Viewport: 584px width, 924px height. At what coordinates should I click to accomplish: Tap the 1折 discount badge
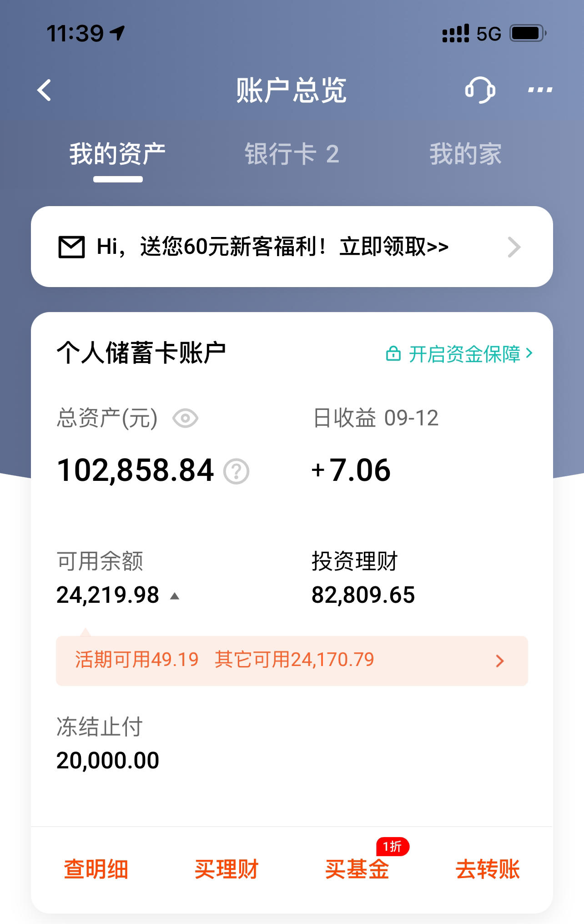point(393,847)
